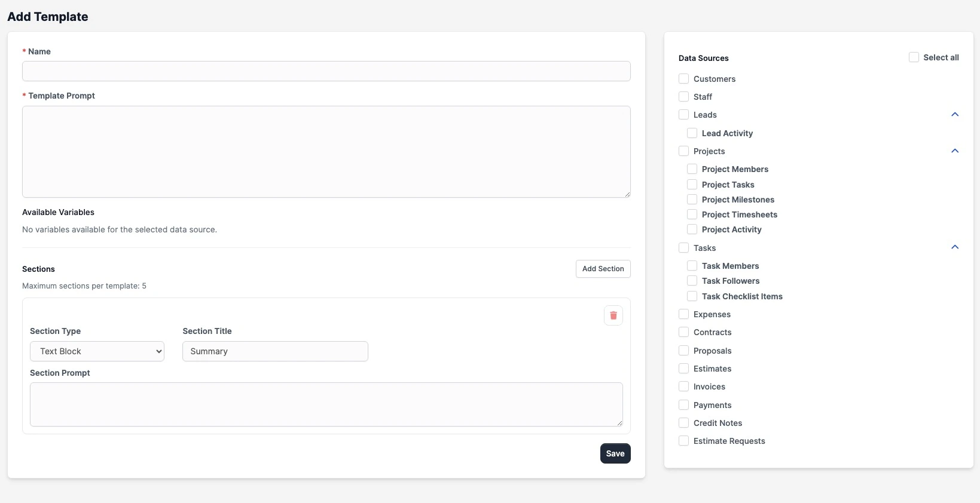
Task: Select the Task Members checkbox
Action: [x=692, y=266]
